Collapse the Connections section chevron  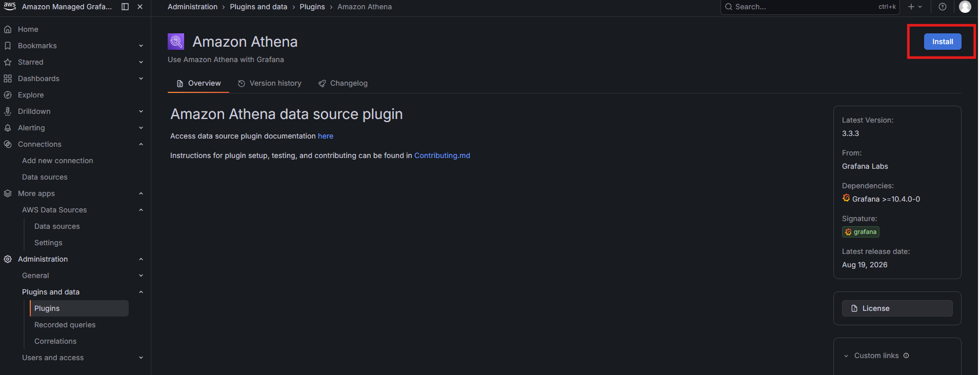click(141, 144)
